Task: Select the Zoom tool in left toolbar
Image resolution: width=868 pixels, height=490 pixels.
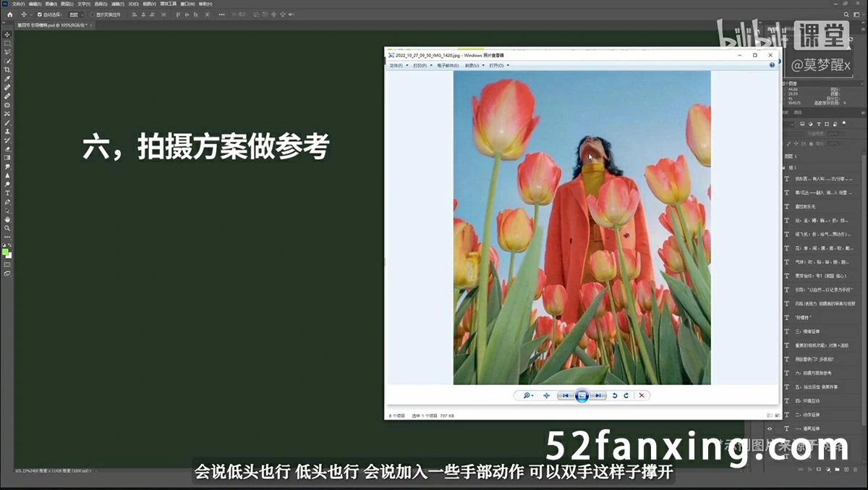Action: (x=7, y=228)
